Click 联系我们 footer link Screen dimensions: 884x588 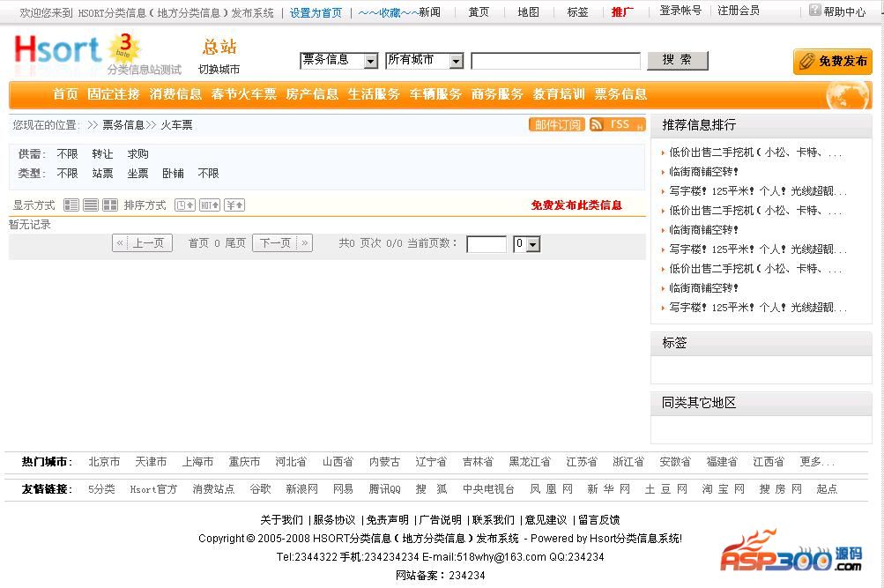494,520
